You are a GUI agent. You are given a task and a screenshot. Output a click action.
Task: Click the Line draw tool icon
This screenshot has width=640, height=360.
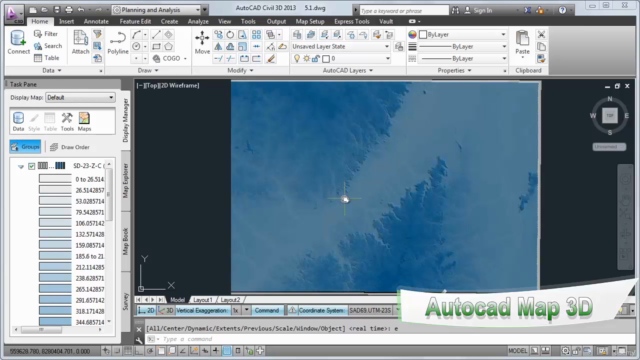pyautogui.click(x=156, y=35)
